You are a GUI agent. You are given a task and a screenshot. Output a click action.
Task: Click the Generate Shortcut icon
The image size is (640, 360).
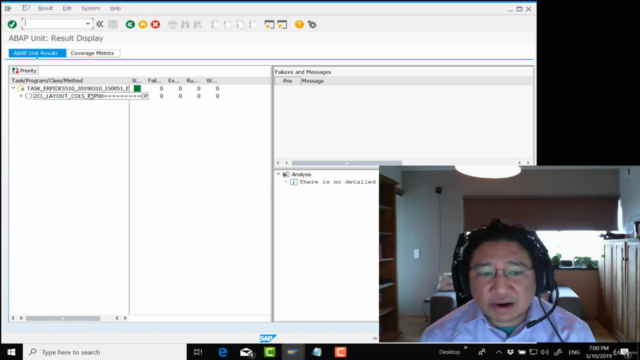pyautogui.click(x=282, y=24)
